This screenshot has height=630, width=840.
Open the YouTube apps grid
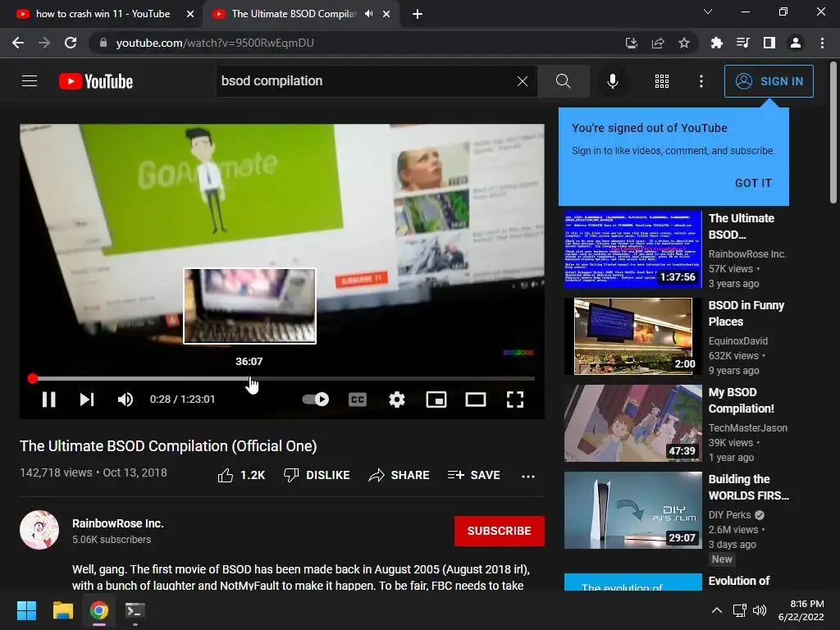[x=662, y=81]
